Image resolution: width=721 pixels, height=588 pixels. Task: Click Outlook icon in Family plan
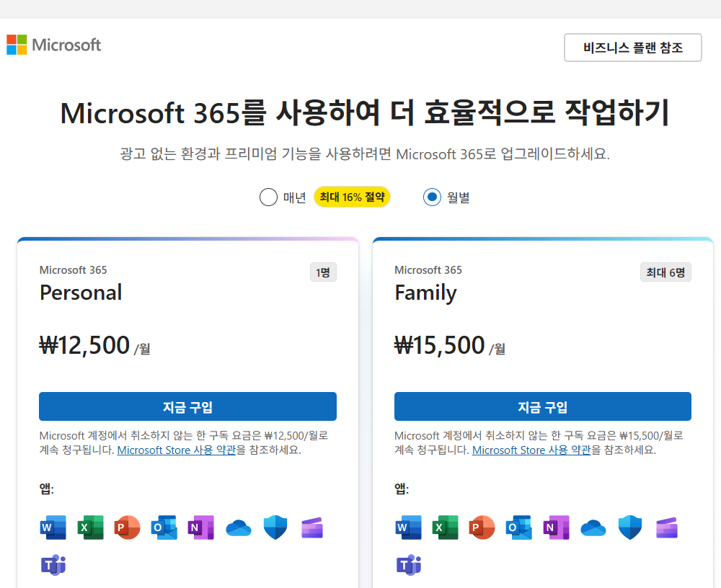point(518,527)
